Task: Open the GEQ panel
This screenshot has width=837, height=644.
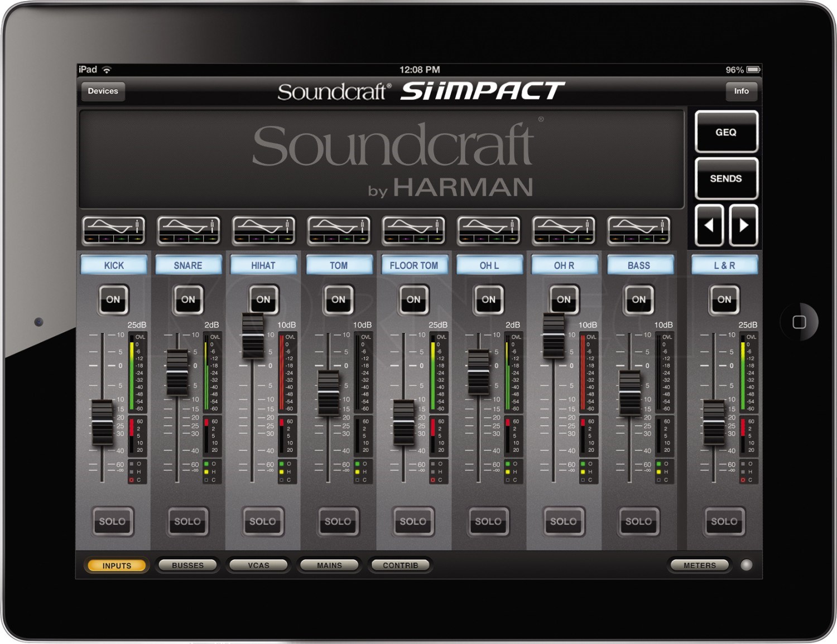Action: tap(726, 133)
